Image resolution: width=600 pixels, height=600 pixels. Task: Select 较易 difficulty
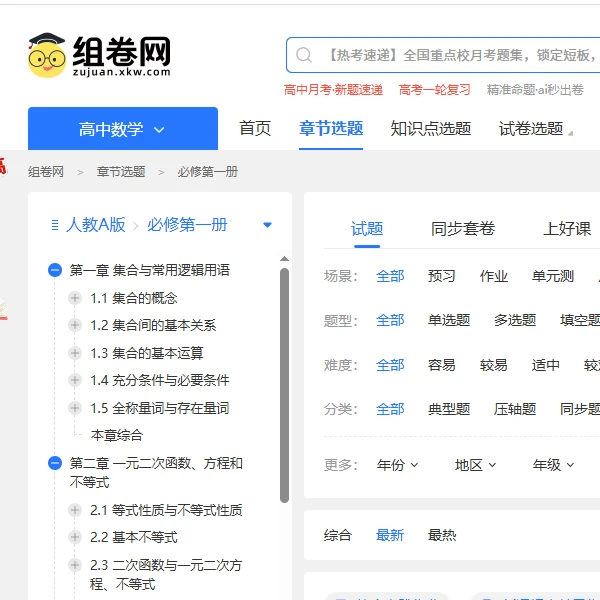(494, 365)
